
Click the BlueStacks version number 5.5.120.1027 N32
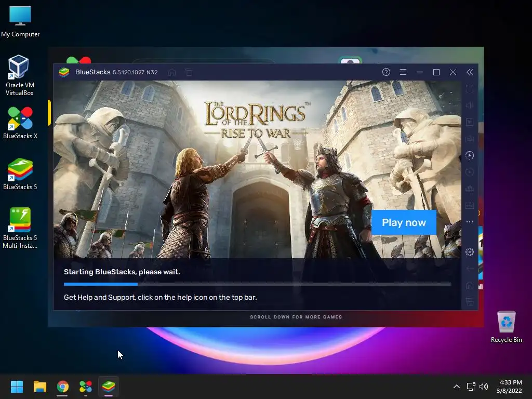pos(135,72)
